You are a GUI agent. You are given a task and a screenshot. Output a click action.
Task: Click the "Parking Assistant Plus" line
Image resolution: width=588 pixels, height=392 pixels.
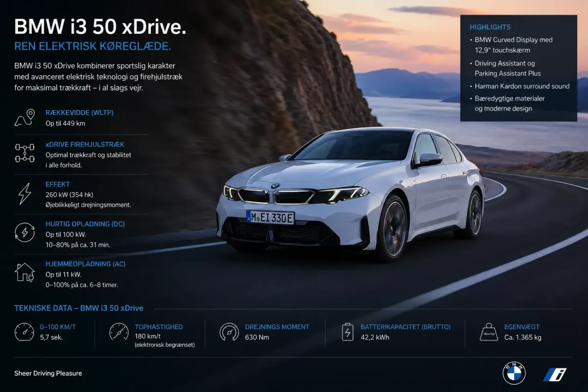click(508, 73)
